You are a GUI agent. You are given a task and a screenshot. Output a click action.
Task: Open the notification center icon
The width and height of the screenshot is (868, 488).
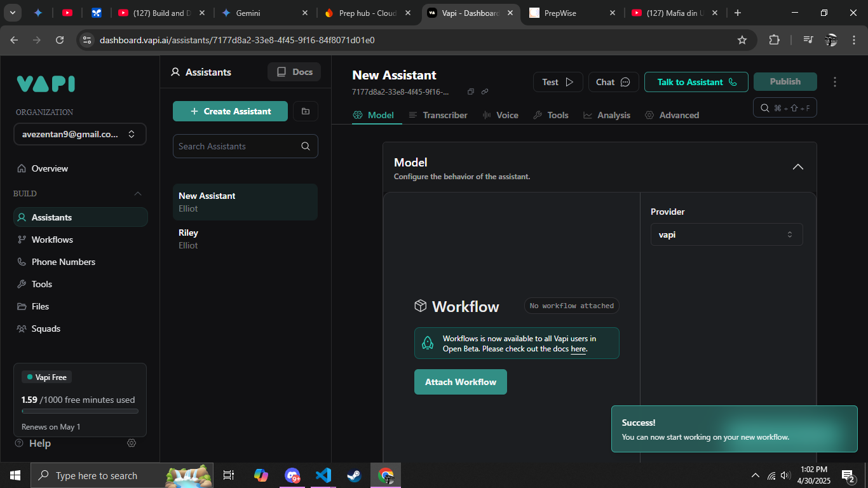847,475
